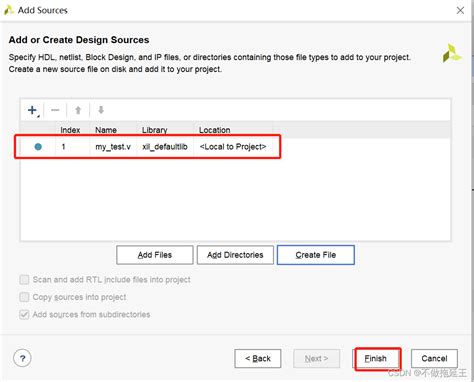Click the Add Directories button
Image resolution: width=474 pixels, height=382 pixels.
tap(235, 255)
